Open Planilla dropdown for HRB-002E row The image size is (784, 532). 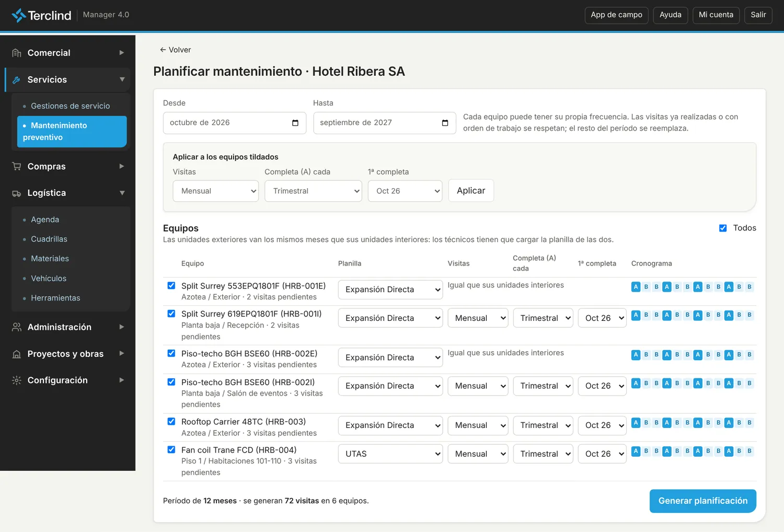[x=390, y=357]
